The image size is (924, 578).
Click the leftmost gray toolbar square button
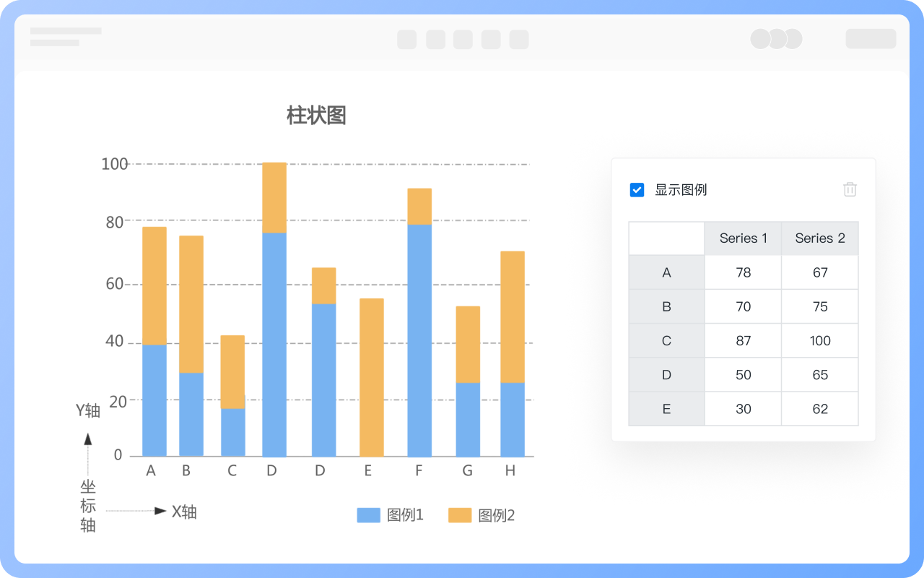coord(406,39)
